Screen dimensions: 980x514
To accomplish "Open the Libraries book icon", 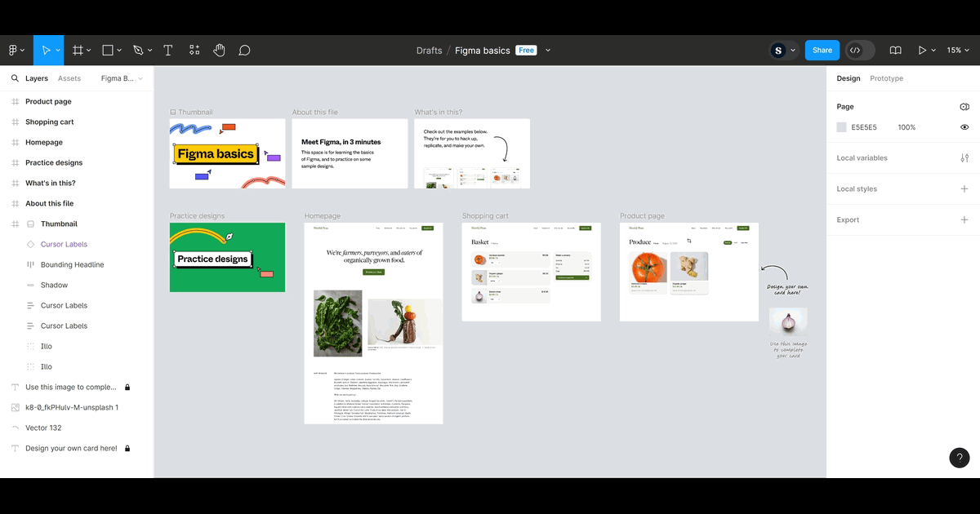I will click(896, 50).
